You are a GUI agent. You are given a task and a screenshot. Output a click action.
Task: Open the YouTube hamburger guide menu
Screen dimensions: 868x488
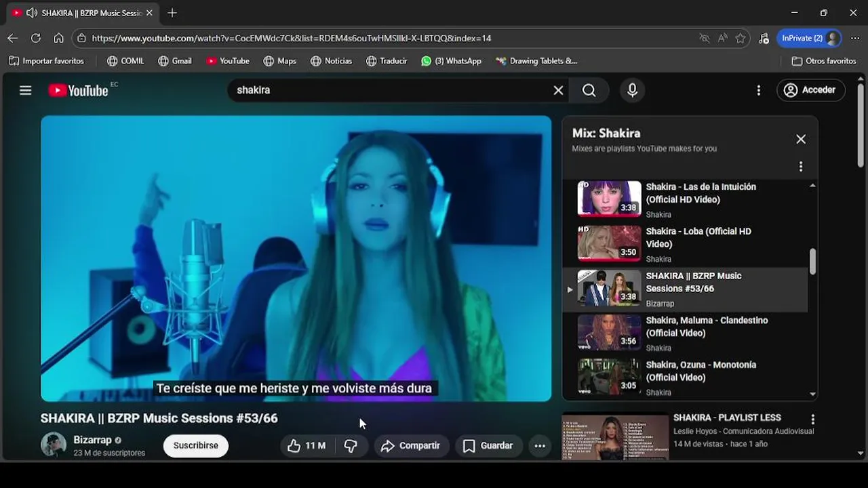(26, 90)
